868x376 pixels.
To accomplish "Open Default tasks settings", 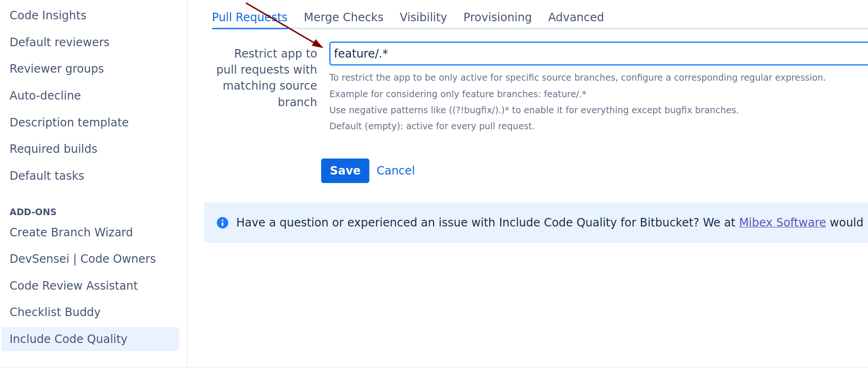I will pyautogui.click(x=47, y=176).
